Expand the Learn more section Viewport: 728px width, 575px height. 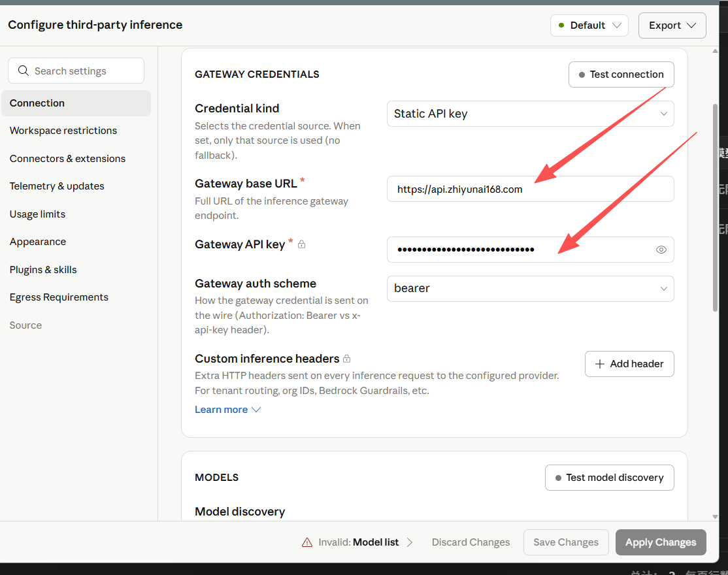[227, 410]
